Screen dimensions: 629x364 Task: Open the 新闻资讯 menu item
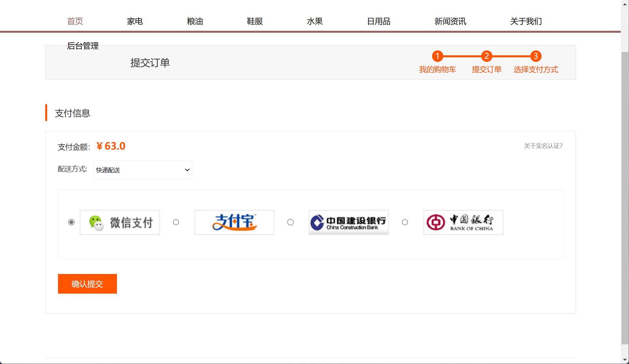click(x=450, y=21)
